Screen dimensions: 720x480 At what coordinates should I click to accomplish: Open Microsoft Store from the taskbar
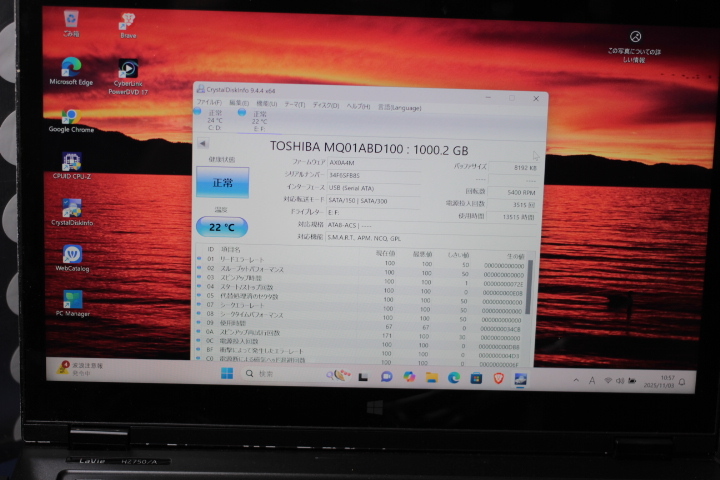point(476,378)
